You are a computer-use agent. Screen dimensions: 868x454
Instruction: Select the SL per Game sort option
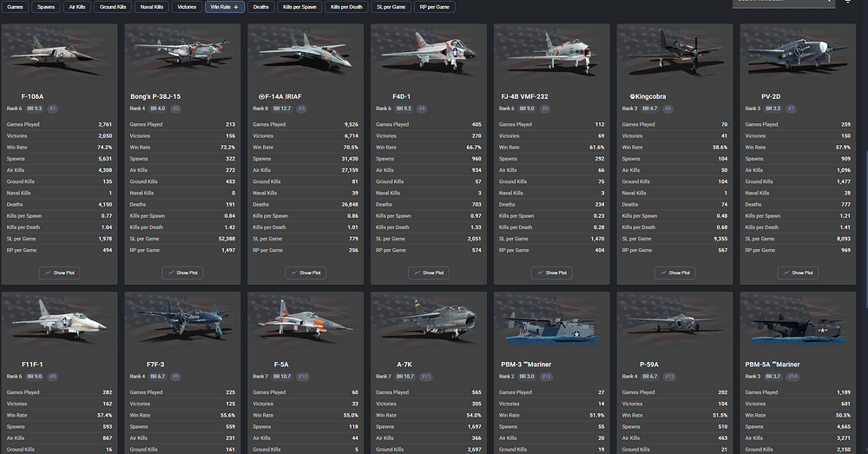tap(390, 7)
